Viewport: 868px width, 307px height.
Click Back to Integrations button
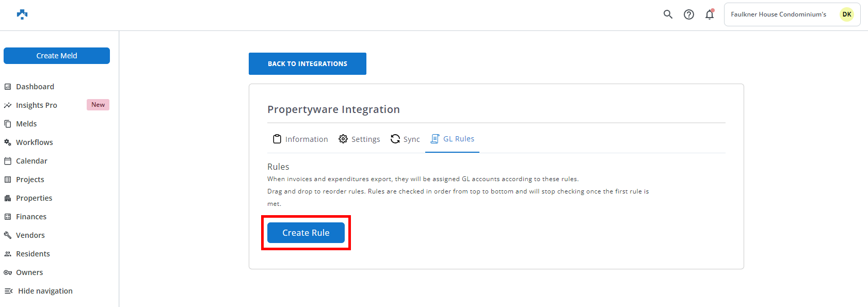tap(308, 64)
